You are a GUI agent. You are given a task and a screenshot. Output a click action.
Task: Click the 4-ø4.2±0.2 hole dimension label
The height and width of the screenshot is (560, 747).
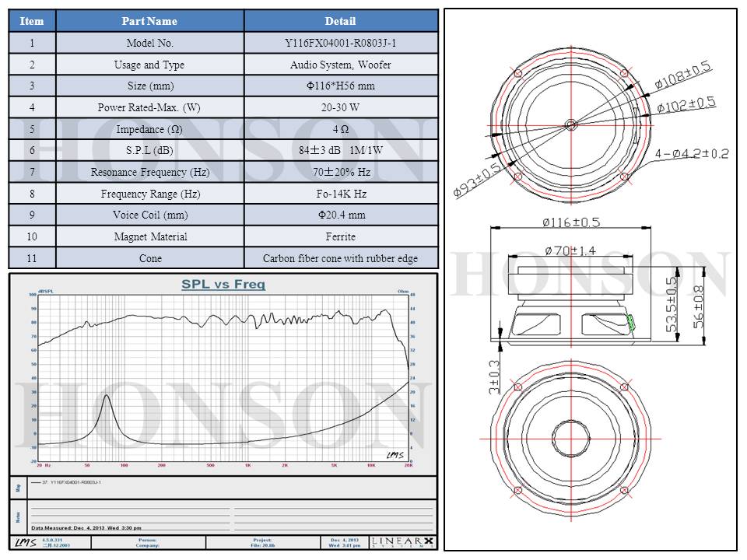[x=691, y=154]
